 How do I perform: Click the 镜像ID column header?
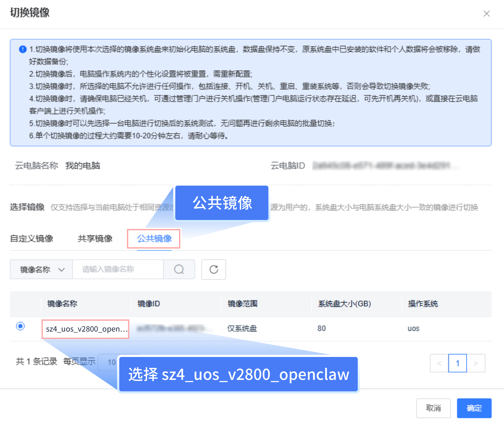[149, 304]
